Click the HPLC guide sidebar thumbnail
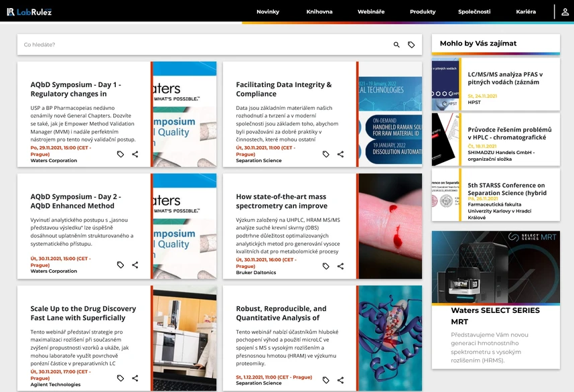Screen dimensions: 574x392 point(445,139)
